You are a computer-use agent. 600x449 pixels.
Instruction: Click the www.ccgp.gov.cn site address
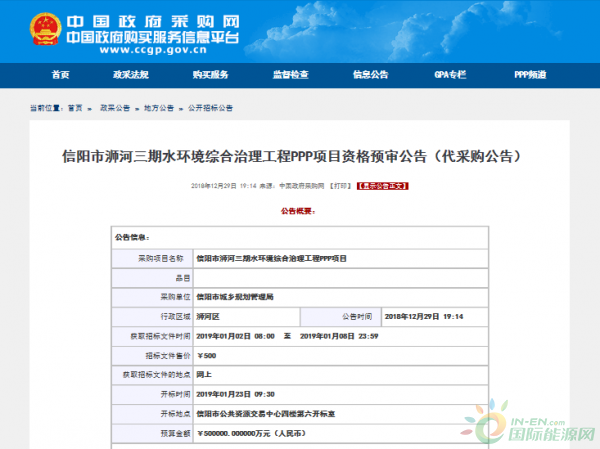tap(153, 50)
